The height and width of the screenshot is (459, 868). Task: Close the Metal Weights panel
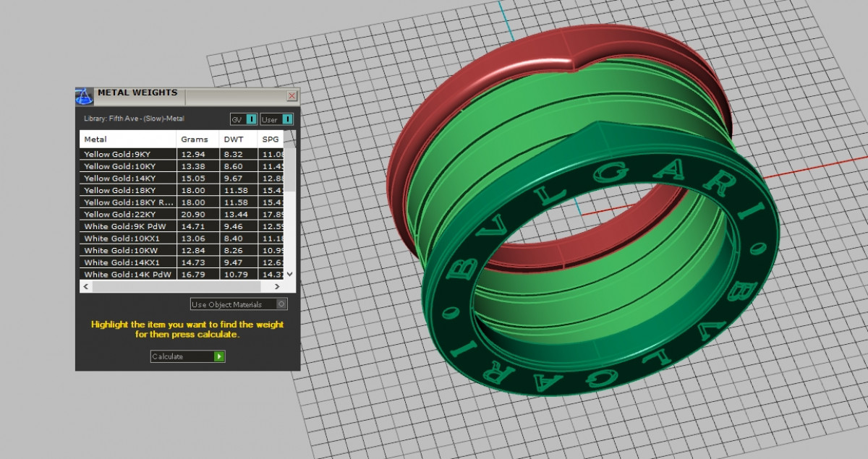point(292,95)
